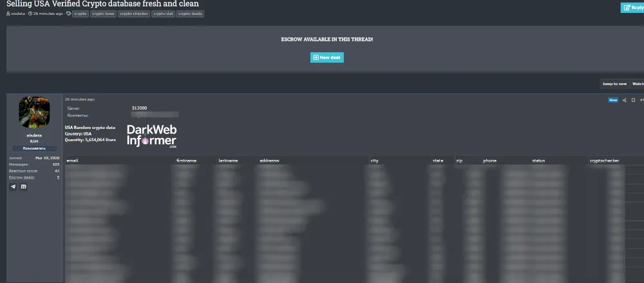Viewport: 644px width, 283px height.
Task: Click the user avatar image
Action: 35,113
